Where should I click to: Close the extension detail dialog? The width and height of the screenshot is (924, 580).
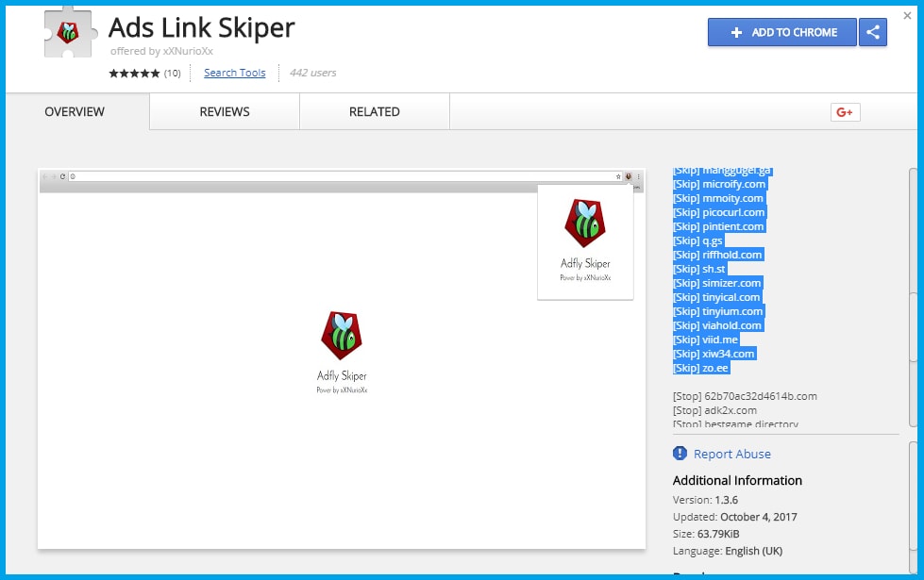coord(908,16)
